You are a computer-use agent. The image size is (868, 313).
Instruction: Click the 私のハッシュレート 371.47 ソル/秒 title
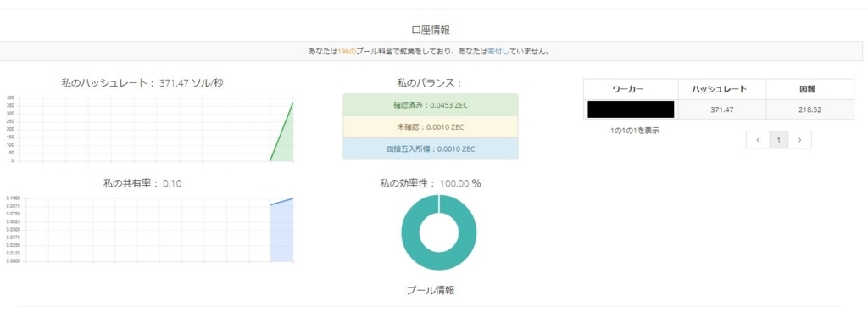click(x=142, y=83)
